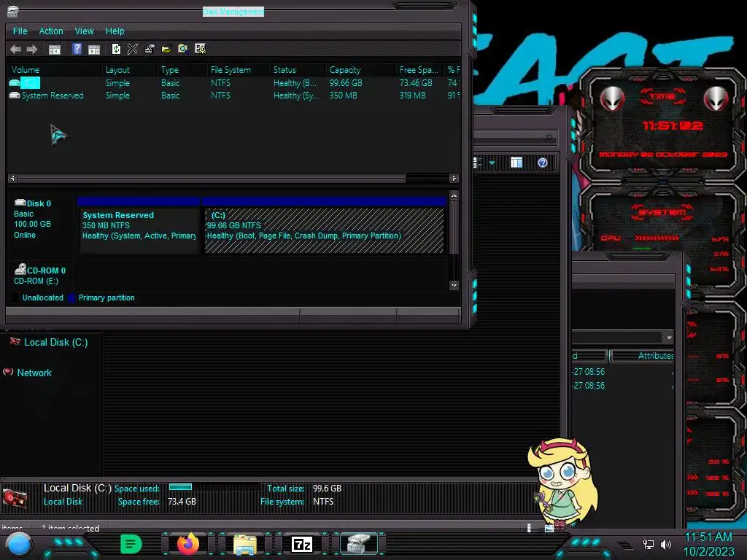747x560 pixels.
Task: Open the Help menu
Action: click(x=115, y=31)
